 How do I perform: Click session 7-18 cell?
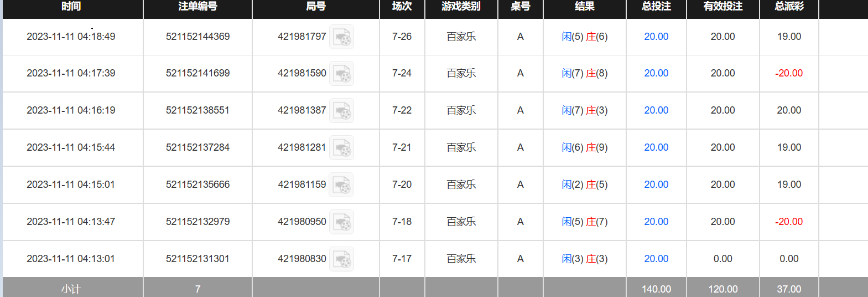pyautogui.click(x=402, y=222)
